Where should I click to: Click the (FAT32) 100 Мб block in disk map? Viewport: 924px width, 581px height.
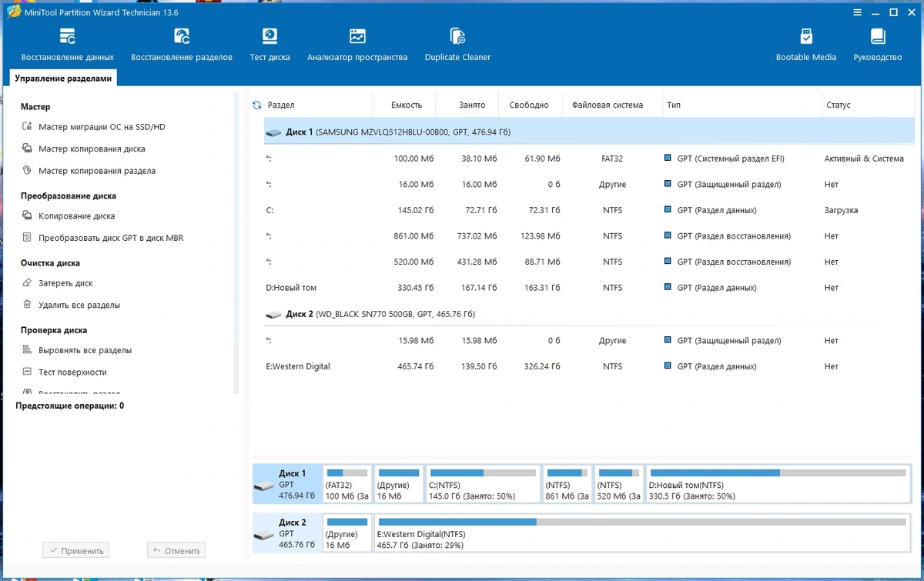click(x=347, y=484)
